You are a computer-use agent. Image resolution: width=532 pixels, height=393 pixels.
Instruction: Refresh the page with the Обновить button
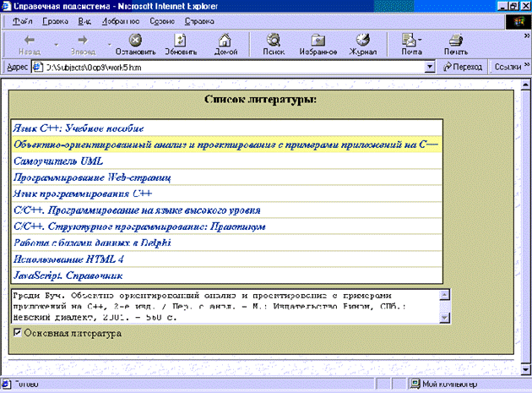[x=179, y=43]
